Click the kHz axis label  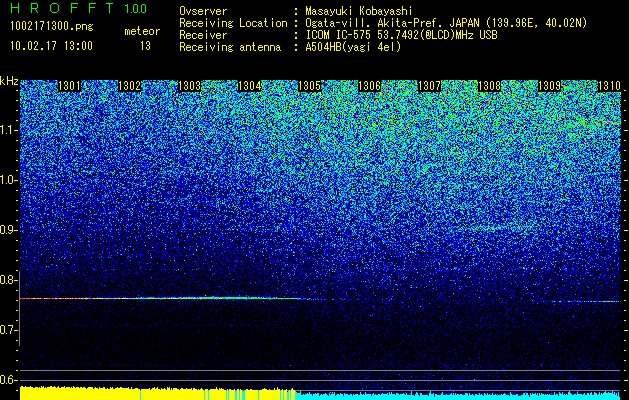(x=9, y=81)
